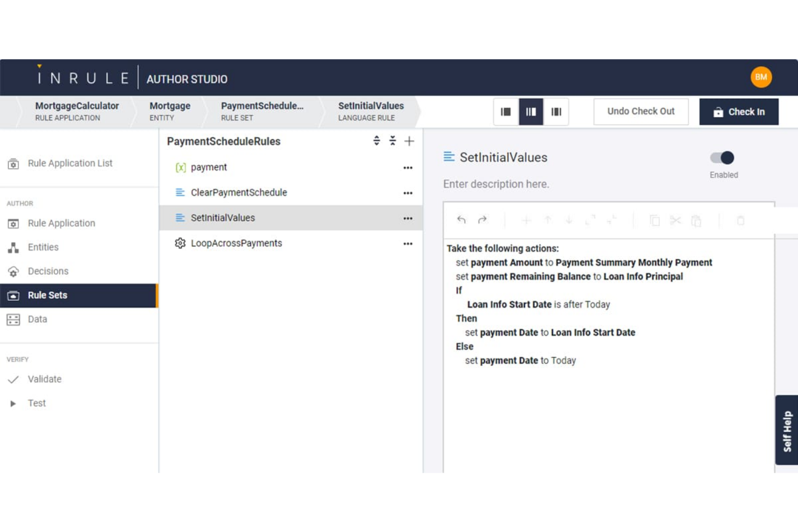798x532 pixels.
Task: Open the Decisions panel
Action: pyautogui.click(x=13, y=271)
